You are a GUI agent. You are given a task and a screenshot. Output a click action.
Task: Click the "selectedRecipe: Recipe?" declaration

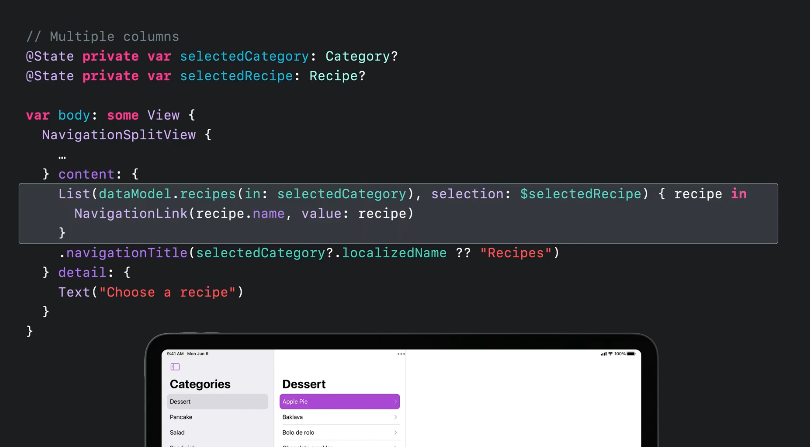[273, 76]
